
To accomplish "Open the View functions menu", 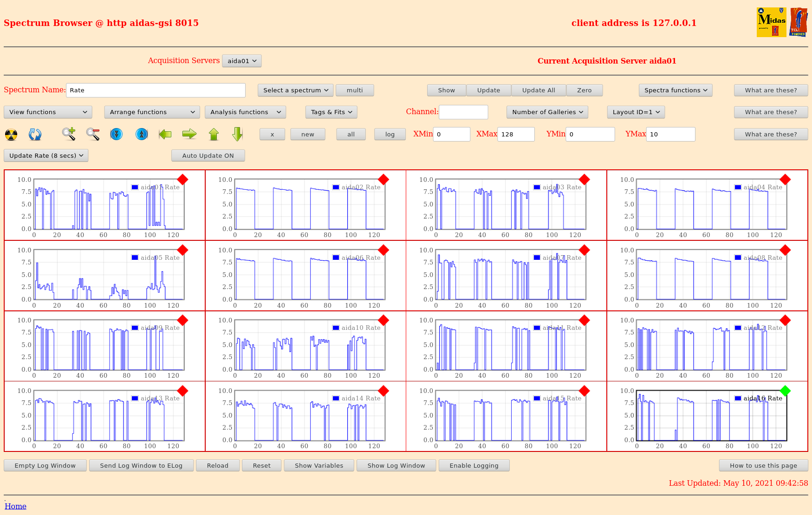I will (x=48, y=112).
